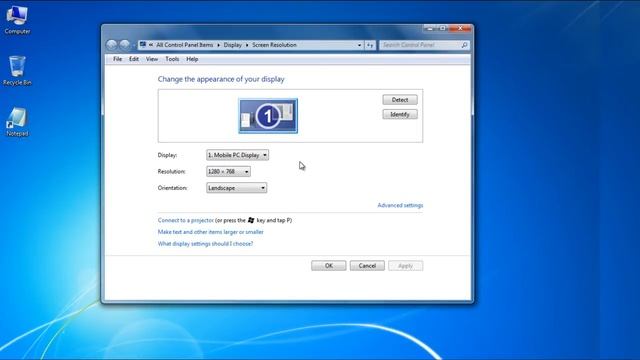This screenshot has height=360, width=640.
Task: Select the Notepad shortcut on desktop
Action: pyautogui.click(x=17, y=122)
